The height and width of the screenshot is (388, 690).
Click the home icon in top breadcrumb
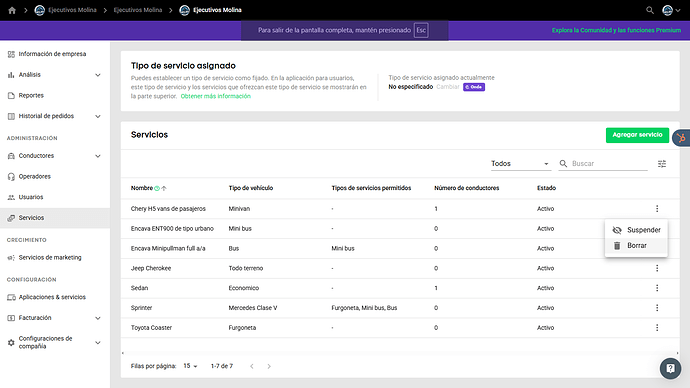point(12,10)
